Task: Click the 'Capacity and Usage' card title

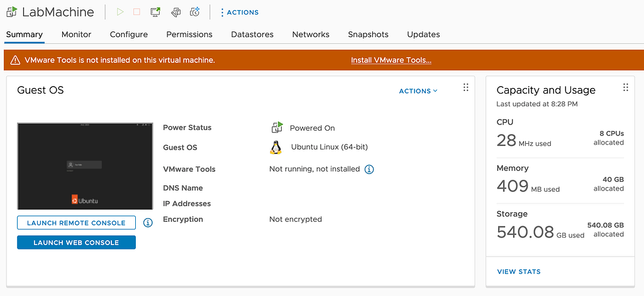Action: click(x=546, y=90)
